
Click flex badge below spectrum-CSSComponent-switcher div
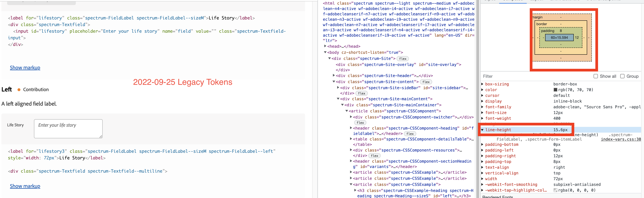coord(360,123)
